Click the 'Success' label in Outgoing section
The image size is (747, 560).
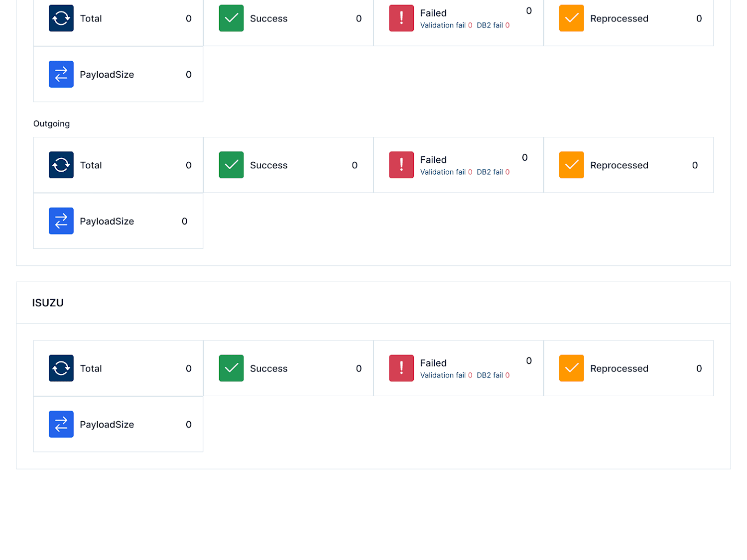(268, 165)
